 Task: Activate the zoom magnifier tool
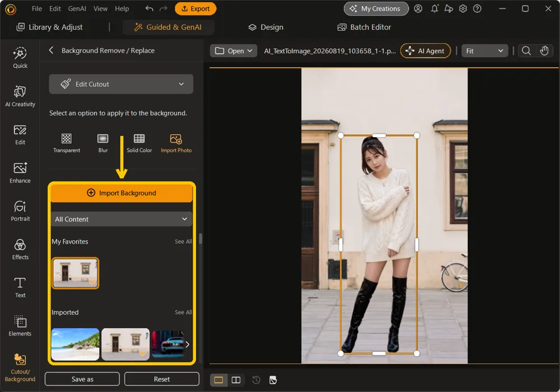pyautogui.click(x=526, y=51)
